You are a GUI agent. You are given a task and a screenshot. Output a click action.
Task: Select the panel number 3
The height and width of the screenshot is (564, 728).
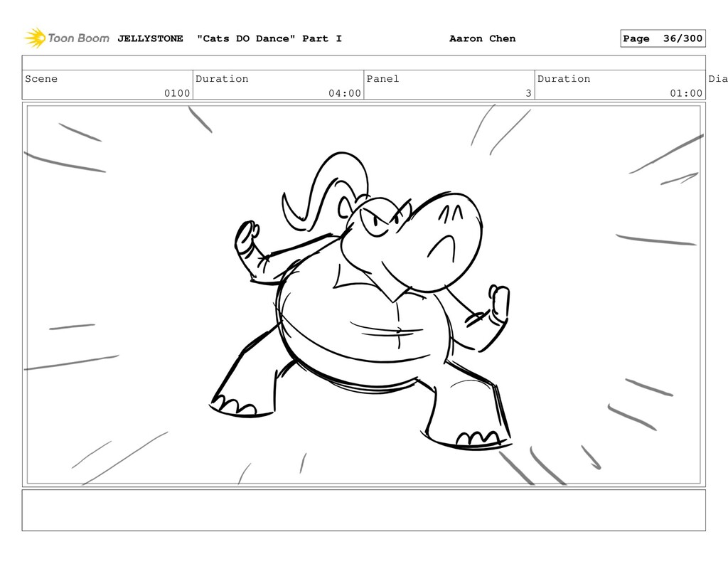(528, 93)
